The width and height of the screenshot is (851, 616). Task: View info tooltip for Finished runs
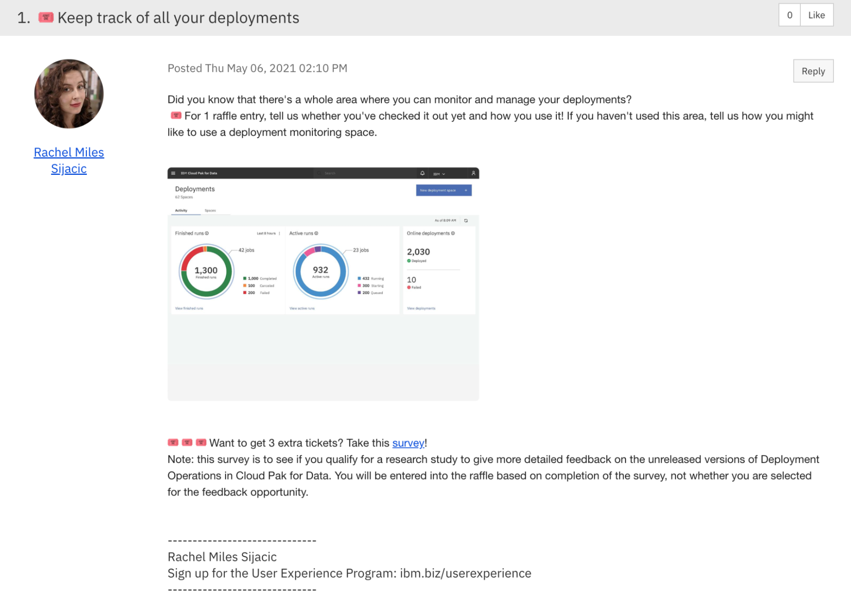tap(207, 233)
